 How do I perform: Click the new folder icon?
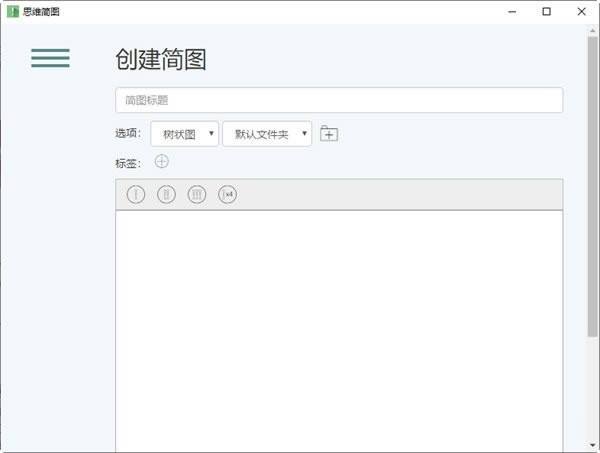(329, 134)
